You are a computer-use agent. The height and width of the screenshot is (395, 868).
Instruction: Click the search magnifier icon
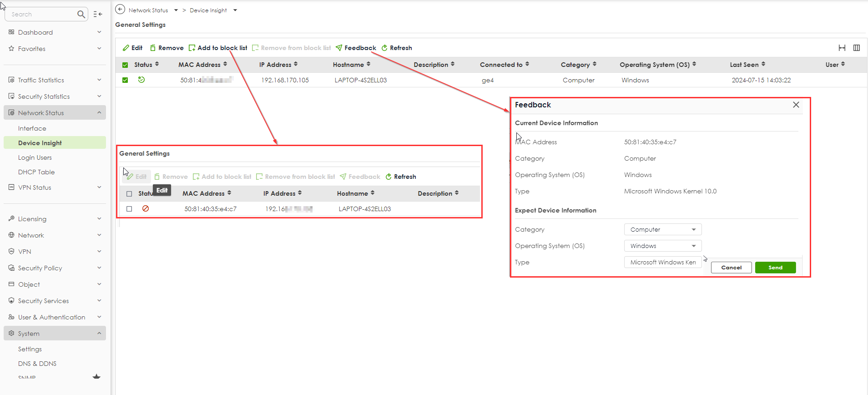[81, 14]
